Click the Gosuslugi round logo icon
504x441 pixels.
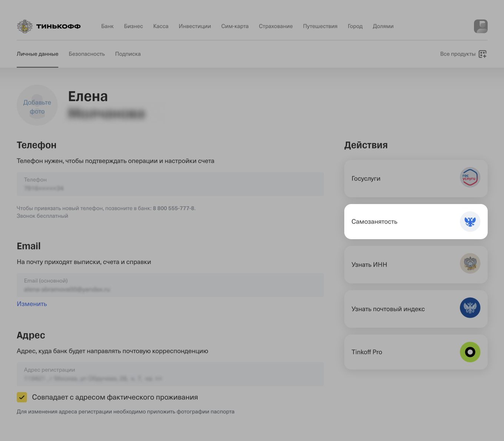point(470,177)
